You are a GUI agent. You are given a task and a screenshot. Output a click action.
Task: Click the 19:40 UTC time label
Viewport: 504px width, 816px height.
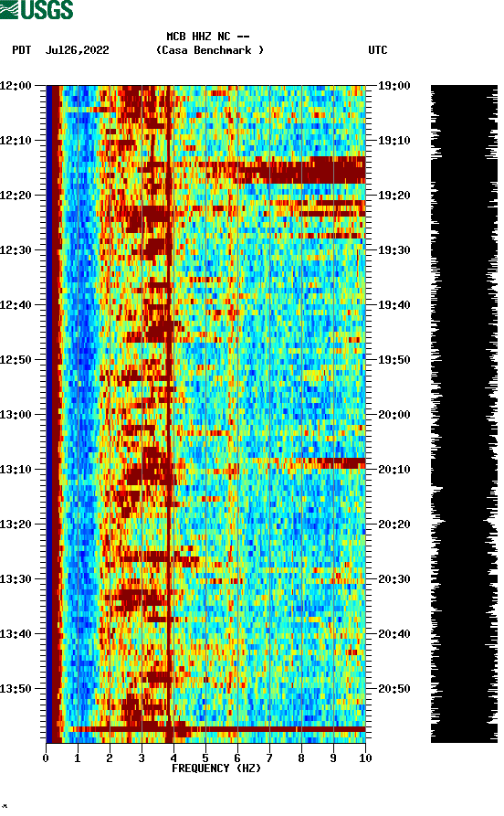394,305
